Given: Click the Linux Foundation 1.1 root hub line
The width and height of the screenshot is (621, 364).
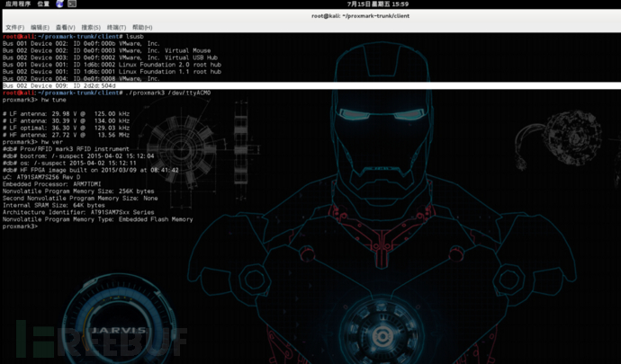Looking at the screenshot, I should click(112, 72).
